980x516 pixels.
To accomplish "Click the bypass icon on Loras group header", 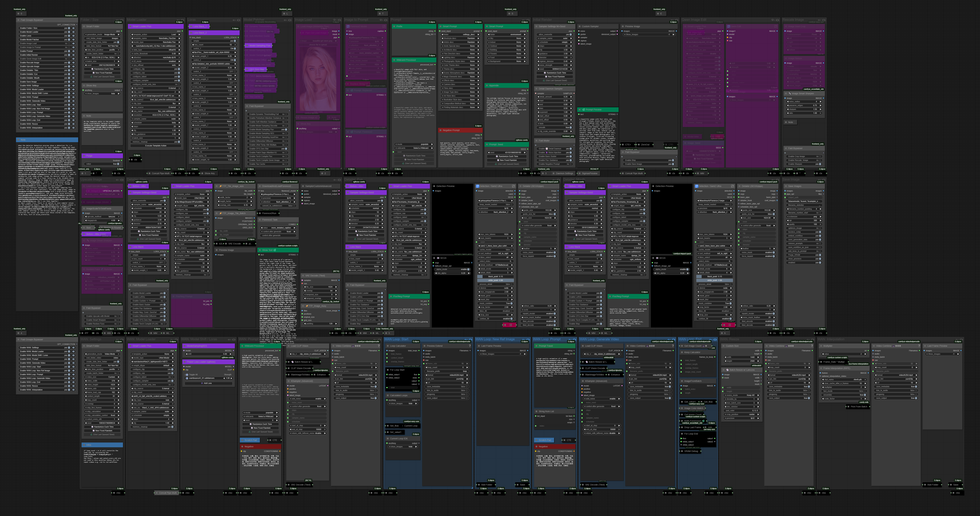I will pos(234,20).
